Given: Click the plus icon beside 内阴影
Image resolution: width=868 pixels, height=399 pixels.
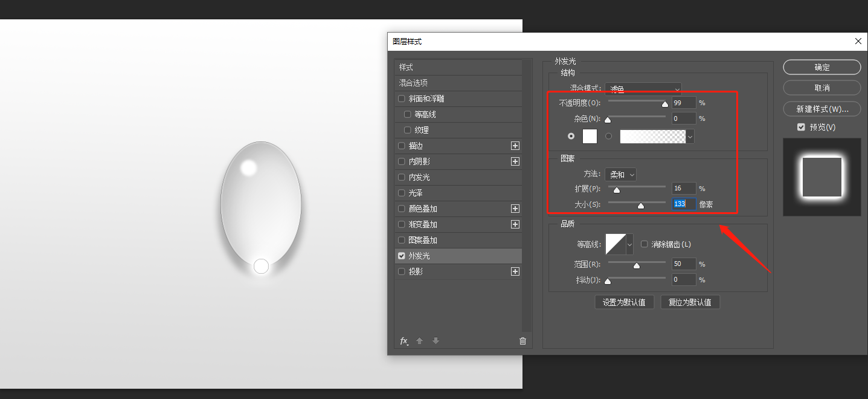Looking at the screenshot, I should coord(515,161).
